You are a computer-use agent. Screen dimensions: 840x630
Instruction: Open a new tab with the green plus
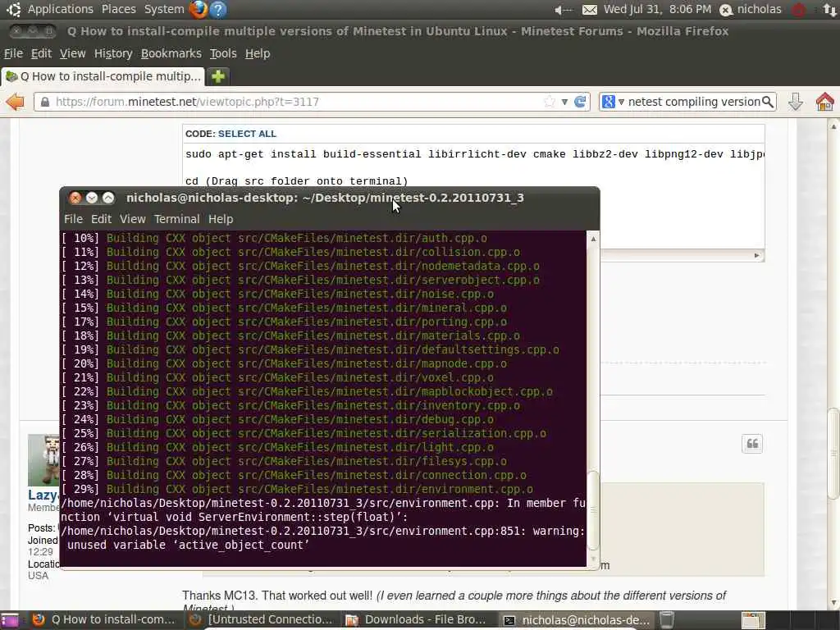218,76
